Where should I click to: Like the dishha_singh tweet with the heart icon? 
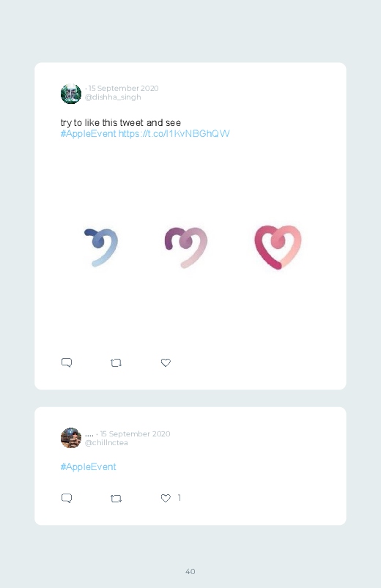coord(166,362)
